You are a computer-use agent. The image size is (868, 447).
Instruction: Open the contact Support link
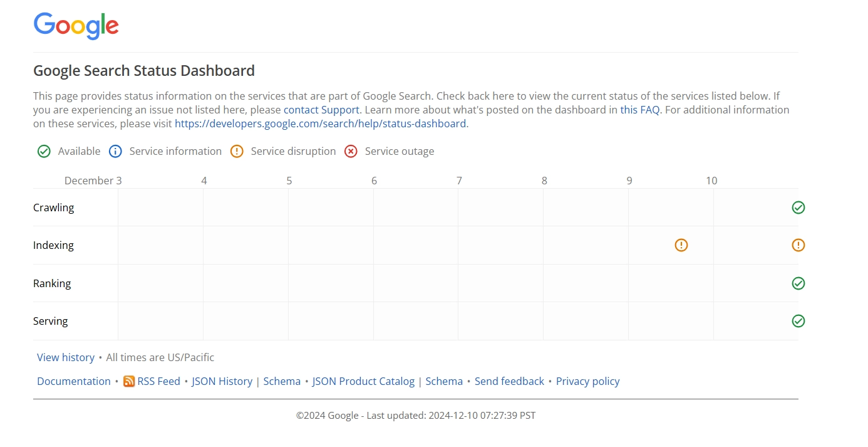coord(321,110)
